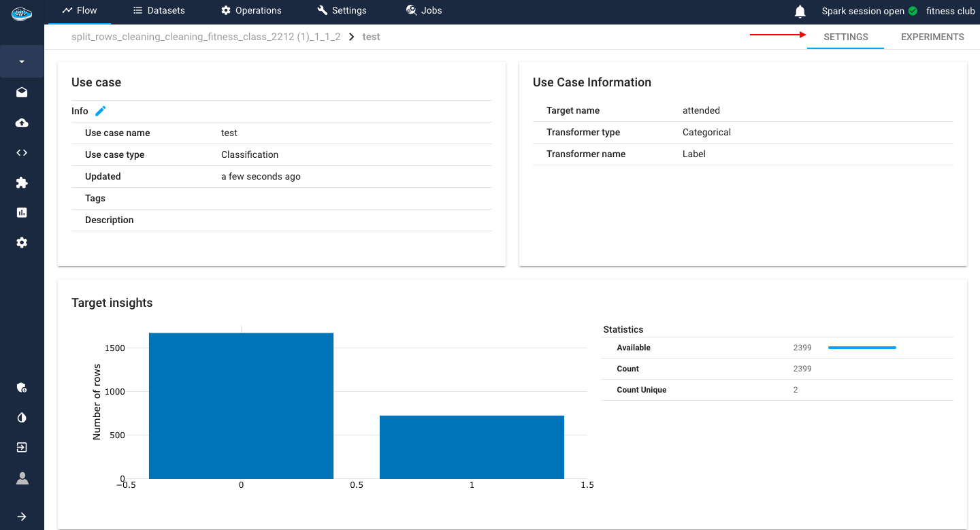
Task: Open the bar chart reports icon in sidebar
Action: [x=22, y=212]
